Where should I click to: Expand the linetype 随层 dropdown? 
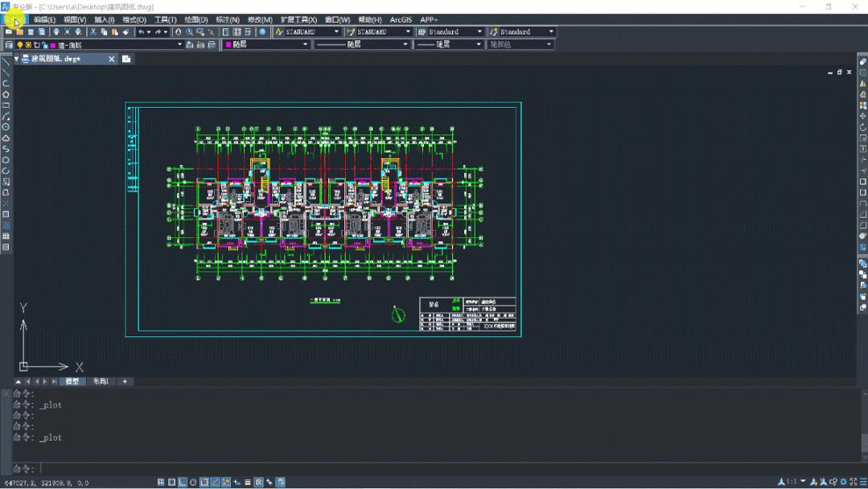click(405, 45)
